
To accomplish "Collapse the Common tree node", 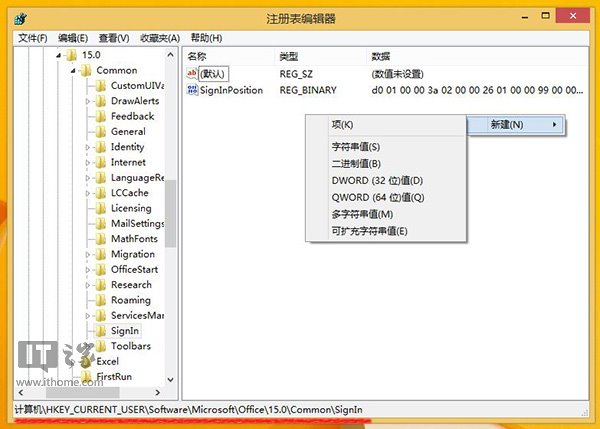I will 73,71.
